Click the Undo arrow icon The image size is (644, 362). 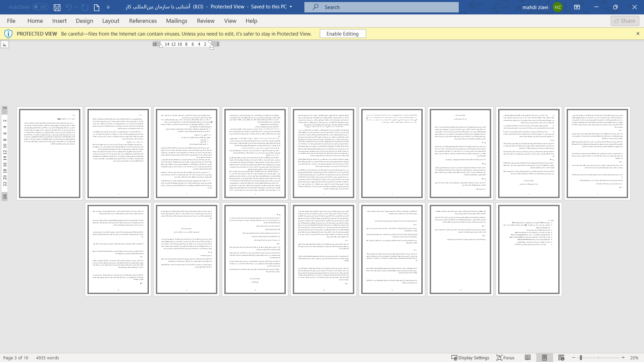click(68, 7)
